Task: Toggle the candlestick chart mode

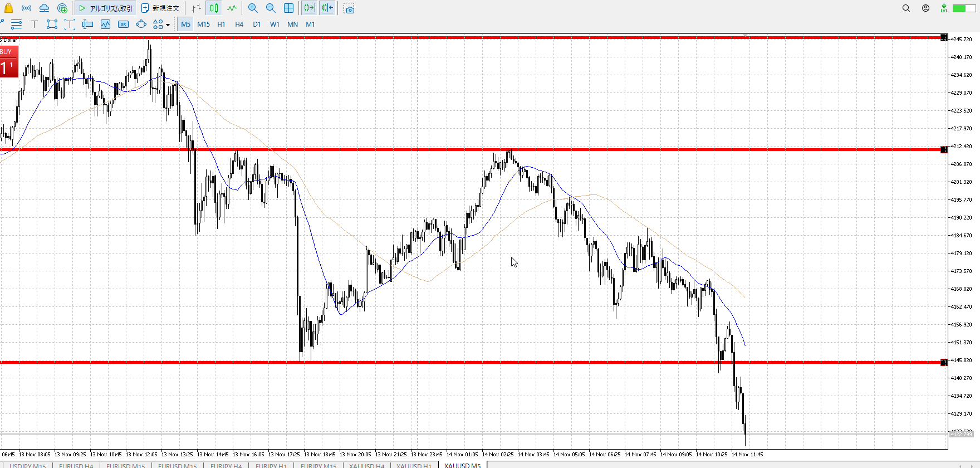Action: click(x=214, y=8)
